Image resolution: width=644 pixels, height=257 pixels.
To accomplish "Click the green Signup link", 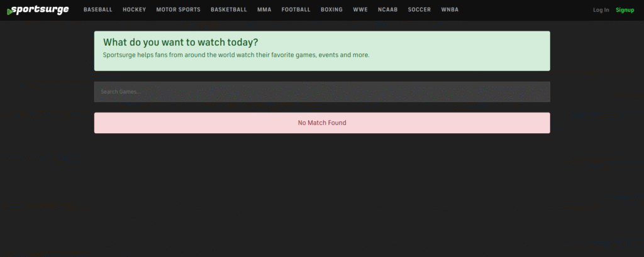I will pos(625,10).
